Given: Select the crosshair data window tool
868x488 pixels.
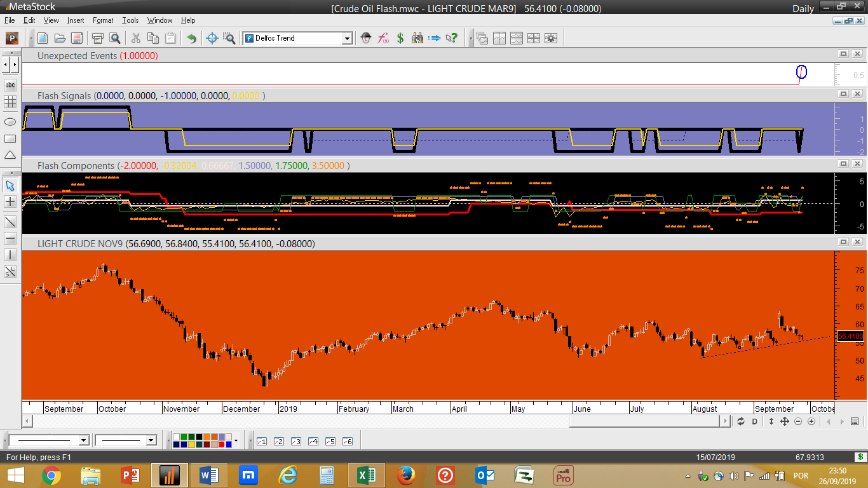Looking at the screenshot, I should pyautogui.click(x=212, y=38).
